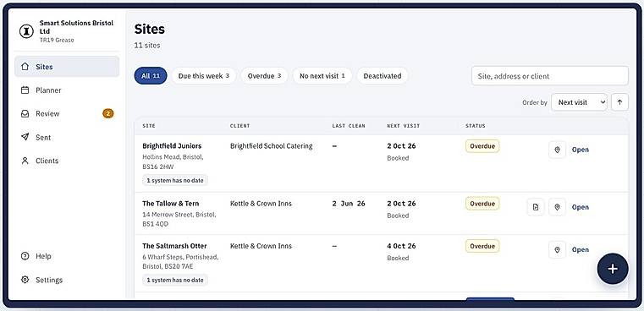Click the Review badge showing 2
The height and width of the screenshot is (311, 644).
point(108,113)
